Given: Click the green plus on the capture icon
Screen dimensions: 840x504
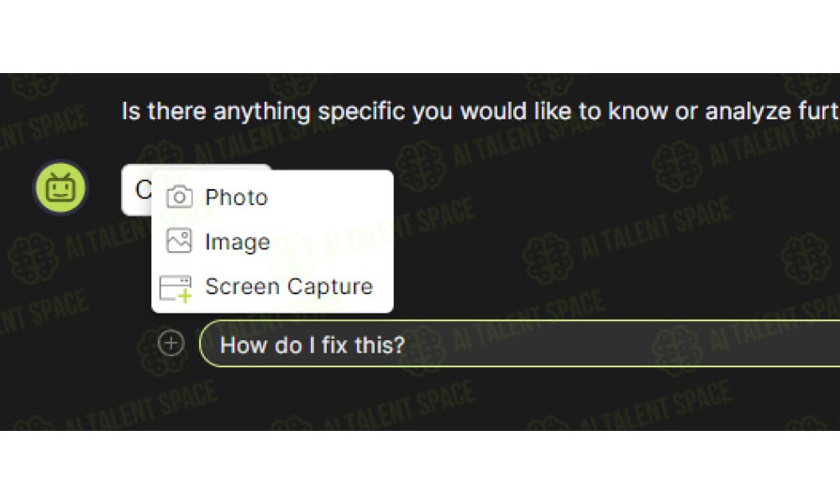Looking at the screenshot, I should [x=184, y=296].
